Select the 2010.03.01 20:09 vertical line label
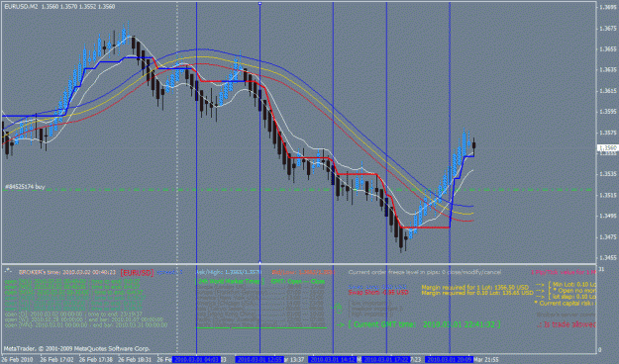 click(450, 360)
